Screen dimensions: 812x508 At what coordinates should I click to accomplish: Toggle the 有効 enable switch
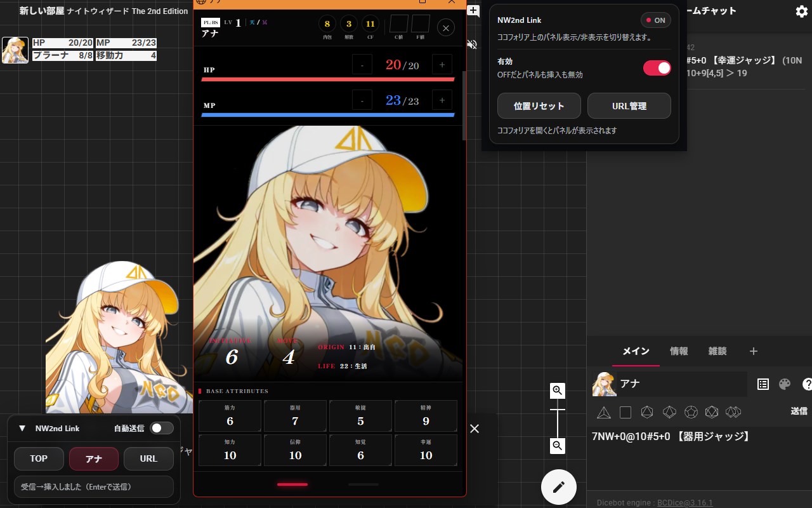point(657,68)
